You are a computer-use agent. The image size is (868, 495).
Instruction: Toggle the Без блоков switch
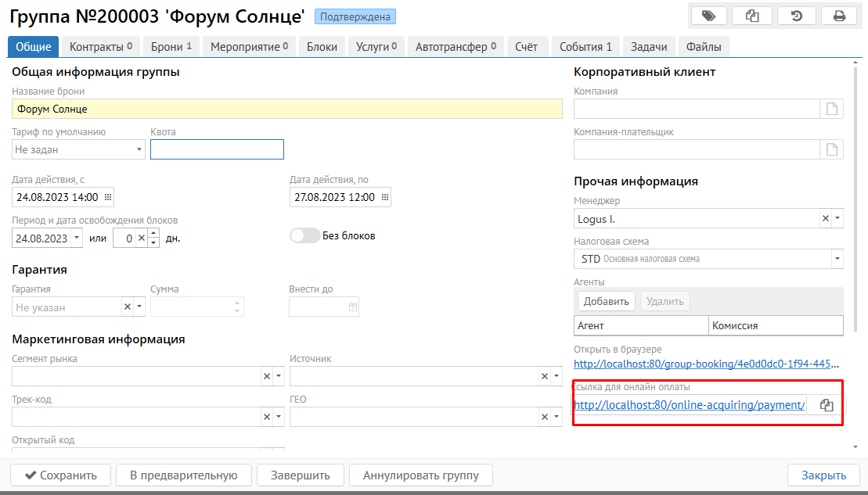[304, 235]
